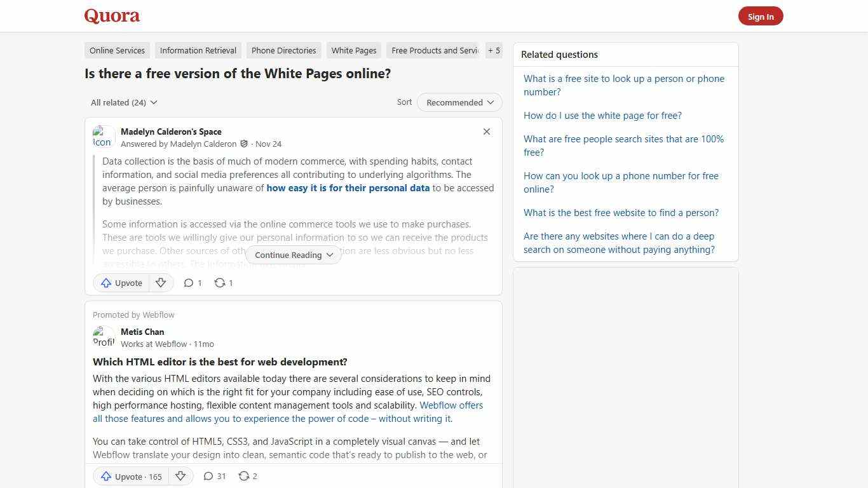Upvote Madelyn Calderon's answer
The height and width of the screenshot is (488, 868).
click(x=121, y=283)
